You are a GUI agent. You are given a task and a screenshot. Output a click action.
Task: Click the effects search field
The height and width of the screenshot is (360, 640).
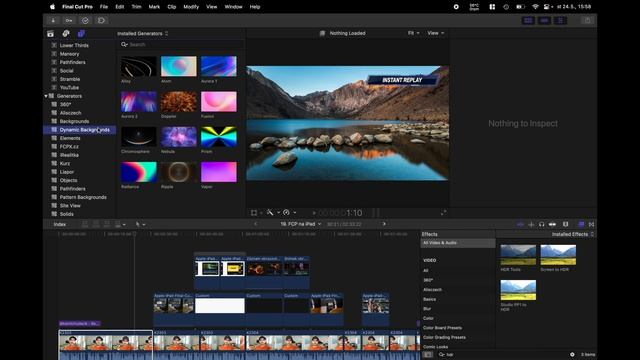502,354
